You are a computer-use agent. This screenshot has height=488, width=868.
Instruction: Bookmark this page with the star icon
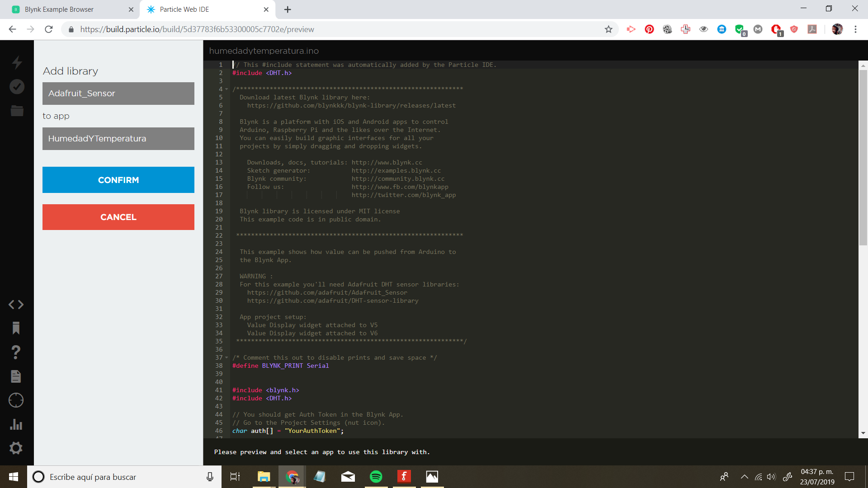click(x=609, y=29)
